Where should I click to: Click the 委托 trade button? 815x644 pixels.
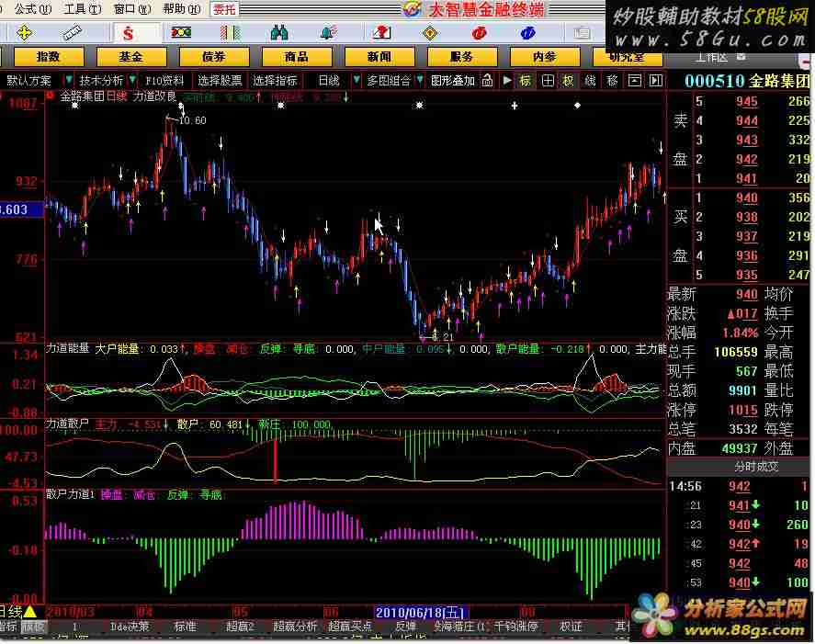click(x=224, y=9)
